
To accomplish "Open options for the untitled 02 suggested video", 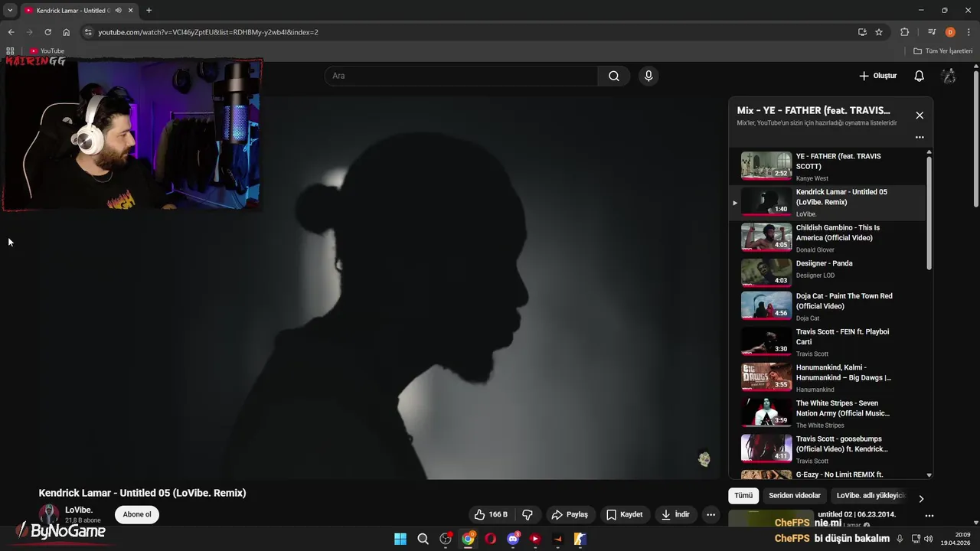I will (929, 516).
